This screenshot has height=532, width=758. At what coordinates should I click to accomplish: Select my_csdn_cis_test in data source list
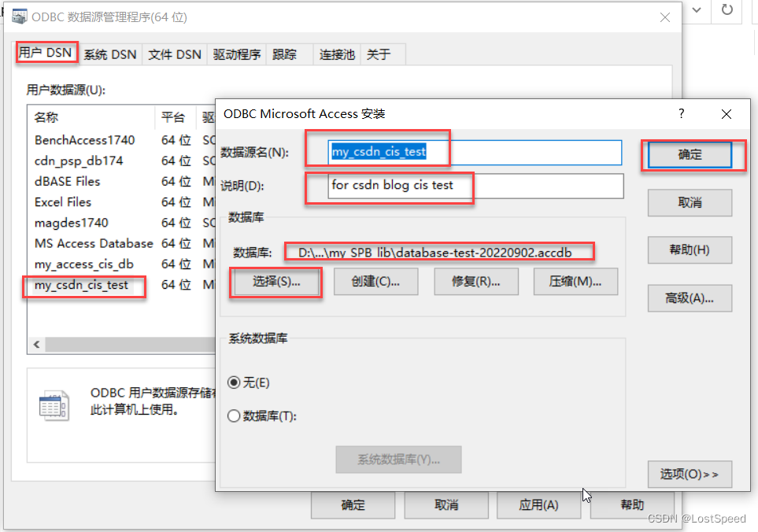coord(81,285)
